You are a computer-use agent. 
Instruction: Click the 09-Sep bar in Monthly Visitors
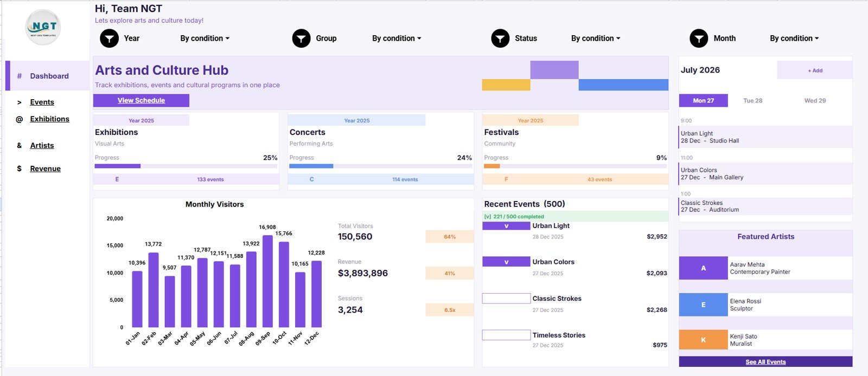point(267,281)
